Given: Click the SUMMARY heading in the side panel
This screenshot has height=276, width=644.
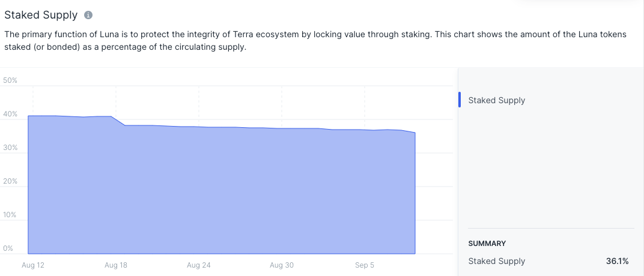Looking at the screenshot, I should [x=487, y=244].
